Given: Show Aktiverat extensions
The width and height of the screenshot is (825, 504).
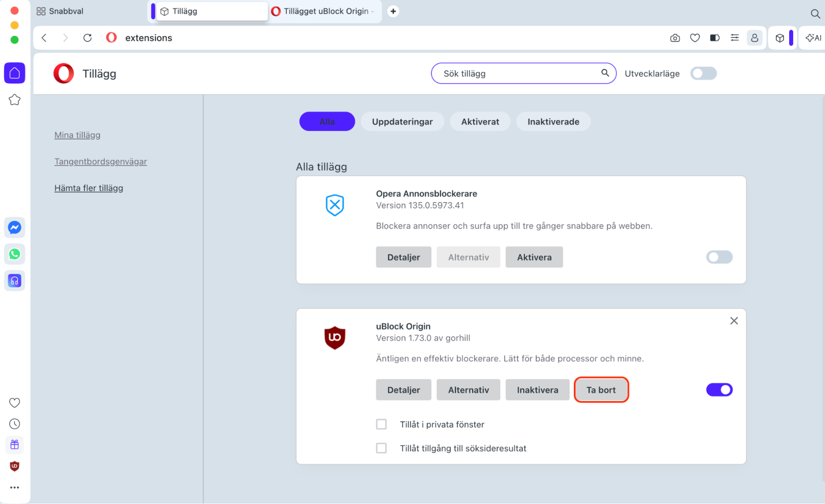Looking at the screenshot, I should (480, 122).
